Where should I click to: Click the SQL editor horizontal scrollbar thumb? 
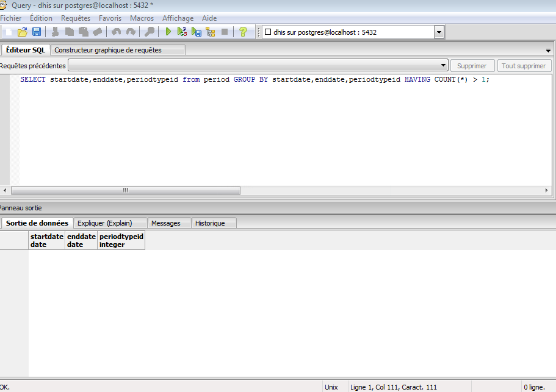tap(126, 190)
